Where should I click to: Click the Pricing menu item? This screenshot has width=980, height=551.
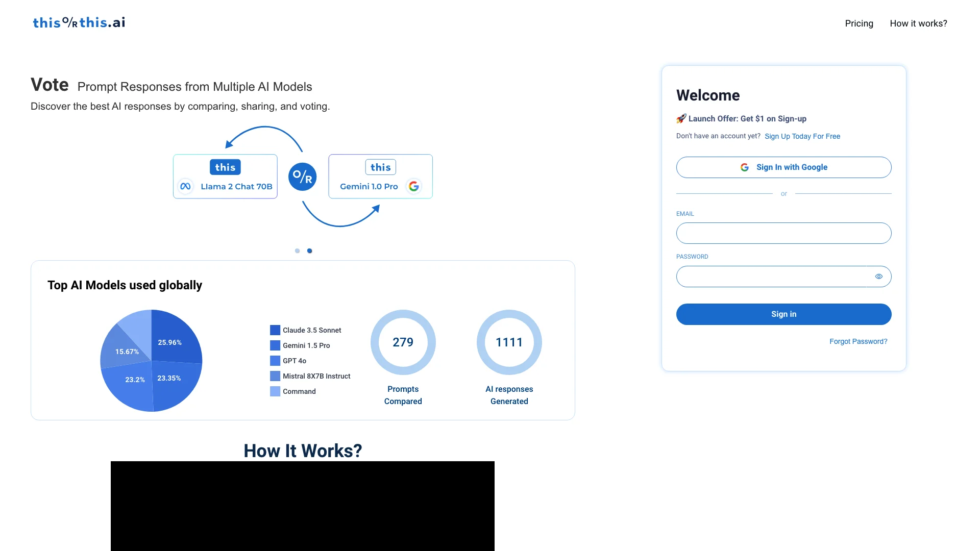point(859,23)
